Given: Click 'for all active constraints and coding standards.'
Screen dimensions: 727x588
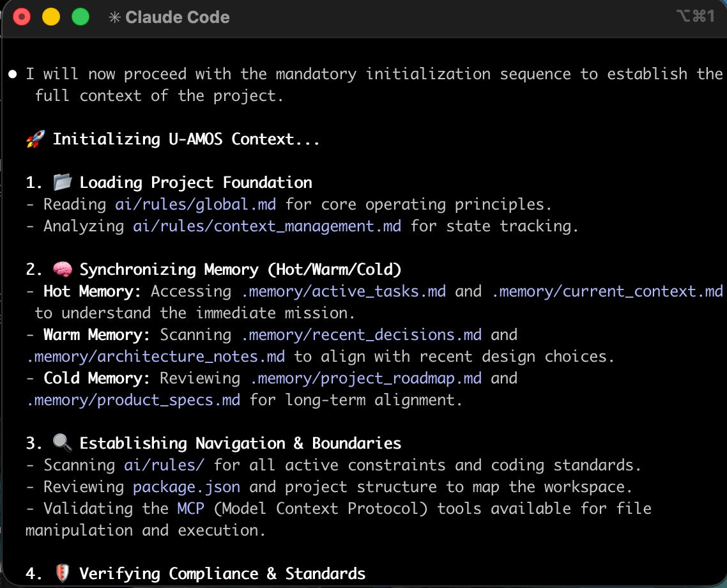Looking at the screenshot, I should (x=427, y=465).
